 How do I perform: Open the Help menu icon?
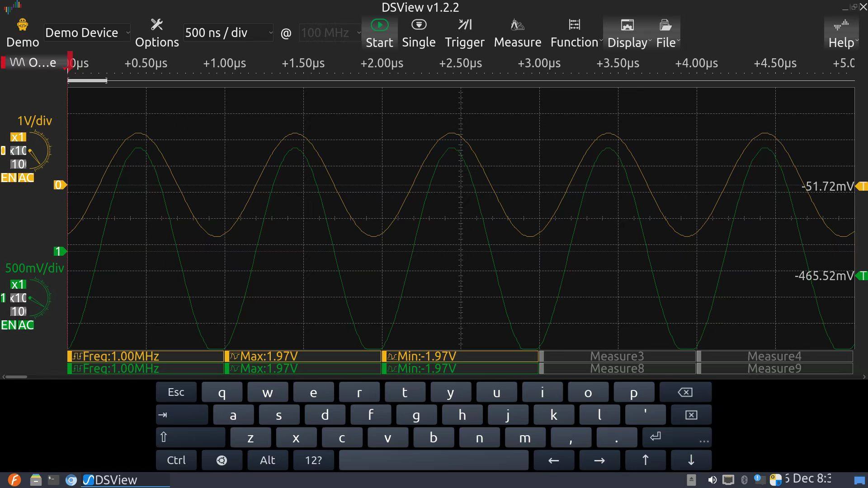(x=841, y=25)
